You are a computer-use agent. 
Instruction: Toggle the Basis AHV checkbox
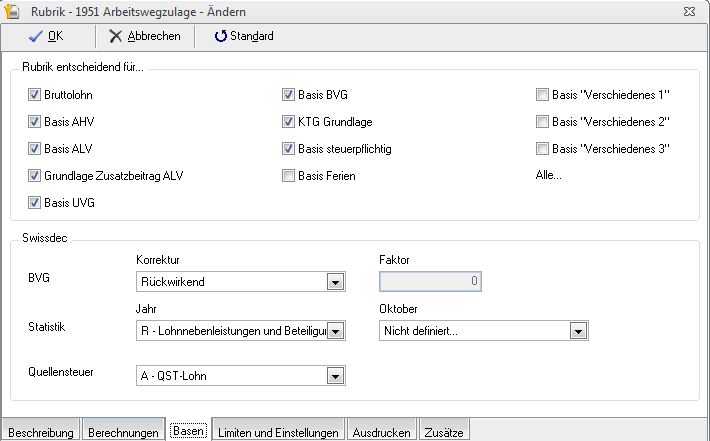coord(34,122)
